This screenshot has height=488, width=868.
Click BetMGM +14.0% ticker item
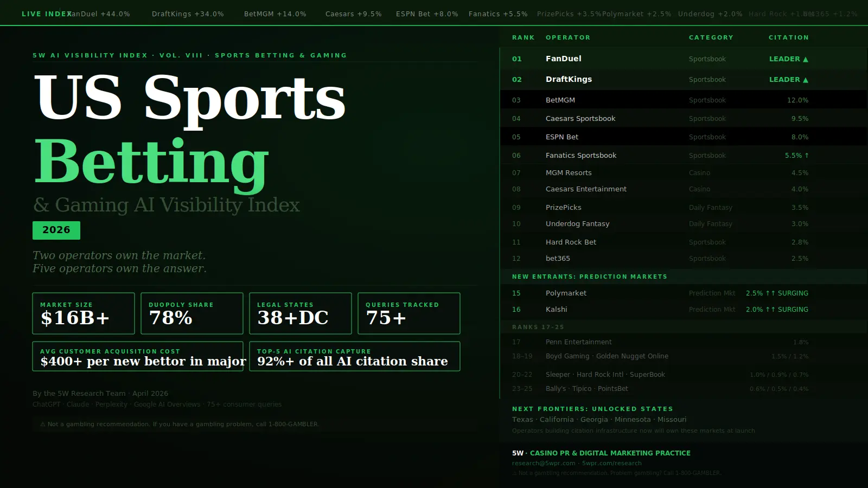tap(275, 14)
